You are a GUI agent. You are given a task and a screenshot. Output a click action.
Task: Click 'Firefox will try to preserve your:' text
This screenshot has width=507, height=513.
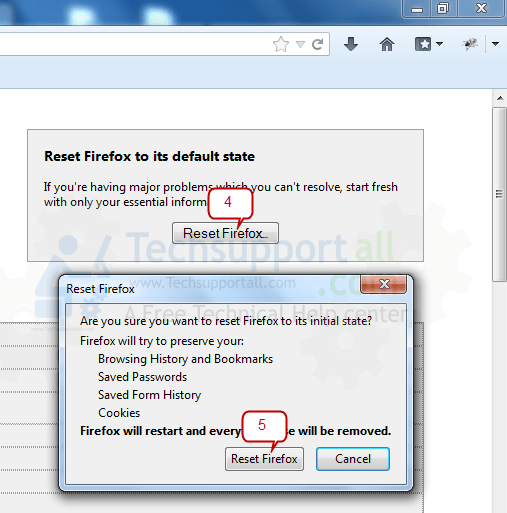click(x=162, y=341)
